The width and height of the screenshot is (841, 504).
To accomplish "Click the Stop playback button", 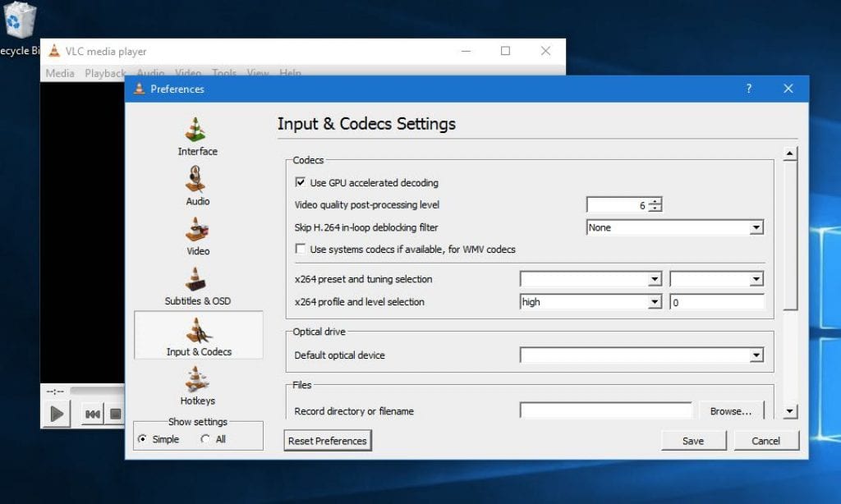I will (115, 413).
